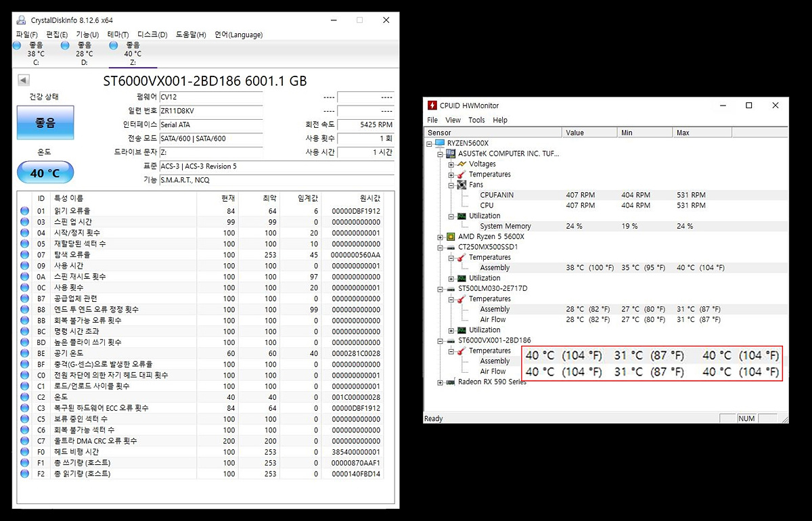This screenshot has width=812, height=521.
Task: Click the Sensor column header
Action: click(493, 133)
